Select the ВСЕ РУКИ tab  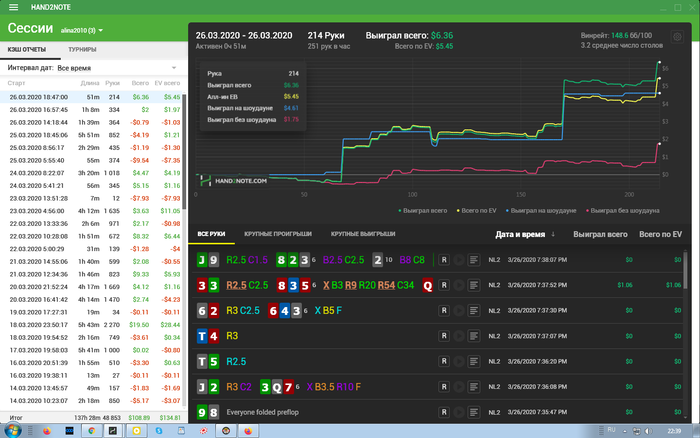click(211, 234)
